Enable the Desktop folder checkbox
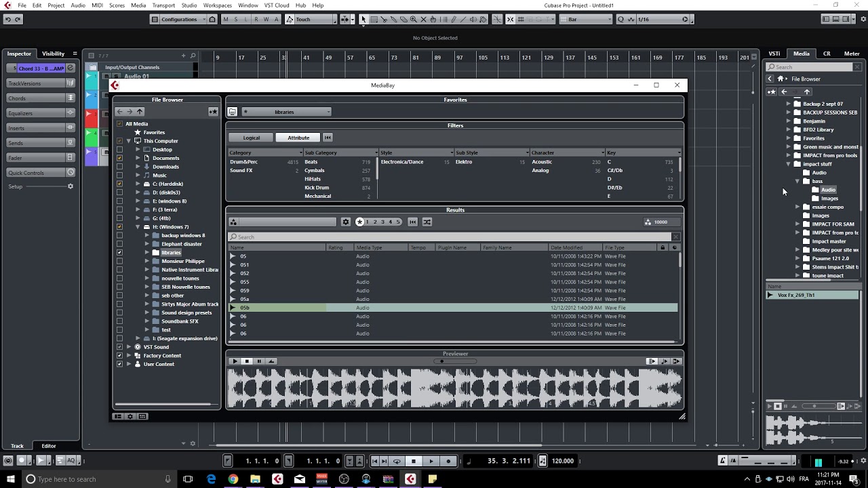 pos(120,149)
